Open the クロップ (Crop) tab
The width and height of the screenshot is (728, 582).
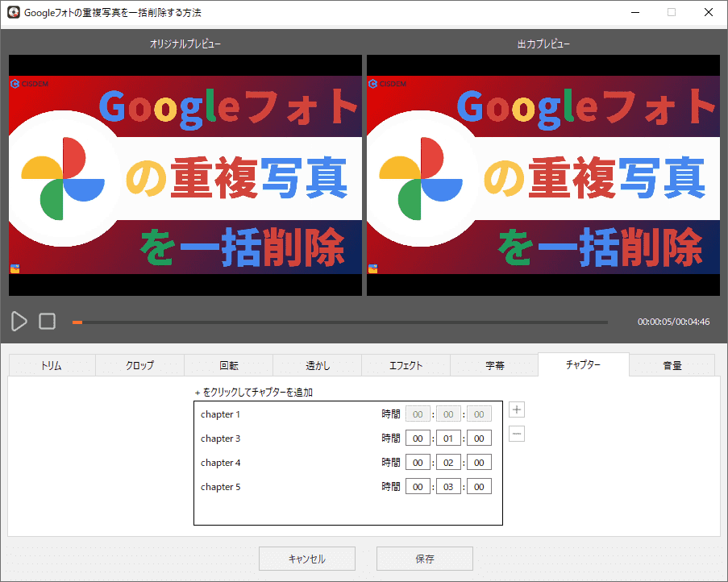139,364
